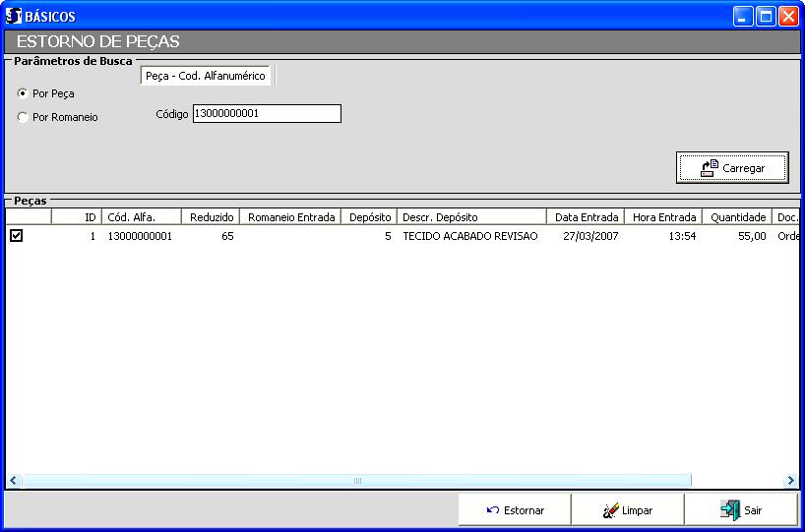The width and height of the screenshot is (805, 532).
Task: Click the Data Entrada column header
Action: (586, 217)
